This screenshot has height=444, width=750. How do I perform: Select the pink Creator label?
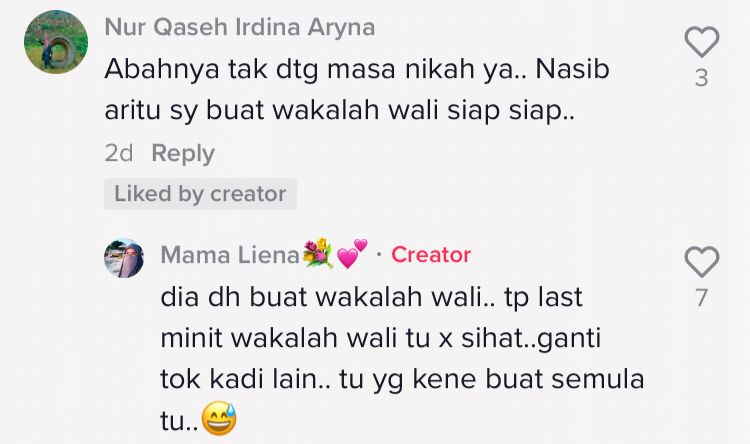pos(431,255)
